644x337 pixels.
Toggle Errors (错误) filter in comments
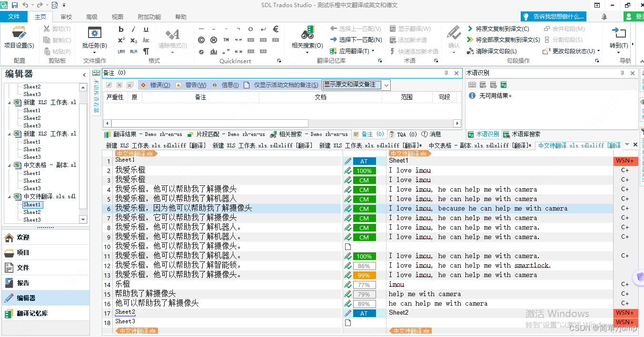coord(155,85)
